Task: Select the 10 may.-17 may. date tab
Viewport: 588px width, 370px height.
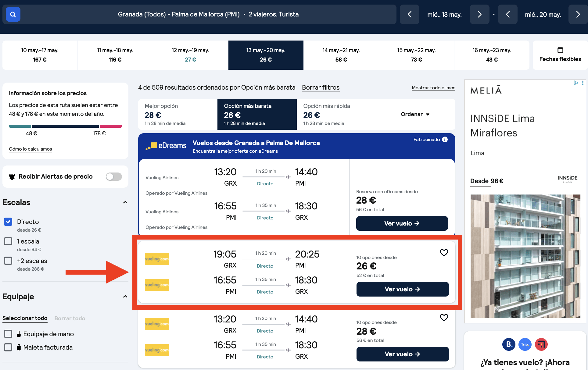Action: pyautogui.click(x=40, y=55)
